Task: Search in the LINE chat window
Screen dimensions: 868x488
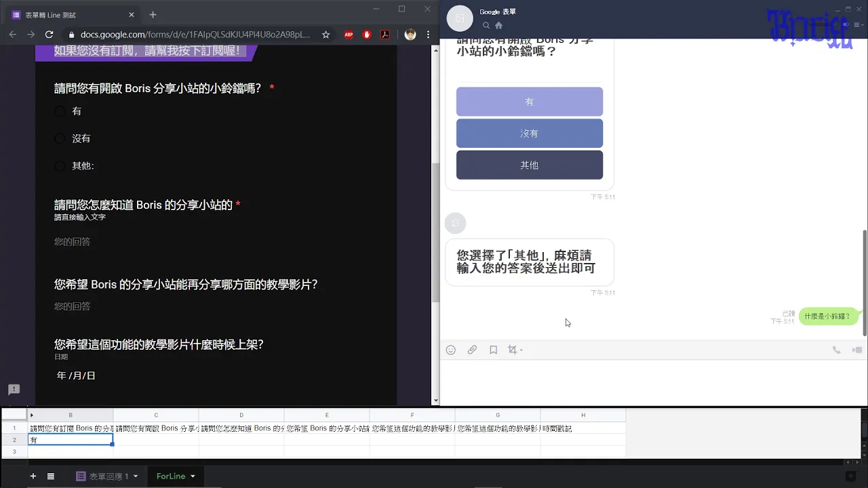Action: coord(486,25)
